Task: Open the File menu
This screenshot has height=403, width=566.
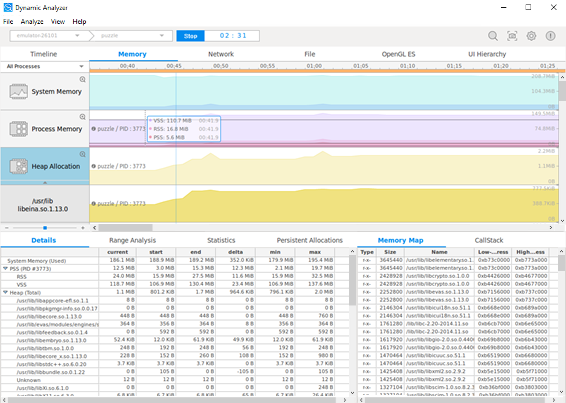Action: pos(8,22)
